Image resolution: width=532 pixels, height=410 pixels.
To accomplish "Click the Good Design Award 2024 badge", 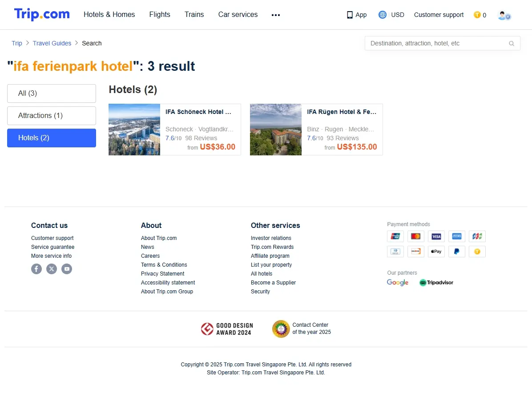I will coord(227,329).
